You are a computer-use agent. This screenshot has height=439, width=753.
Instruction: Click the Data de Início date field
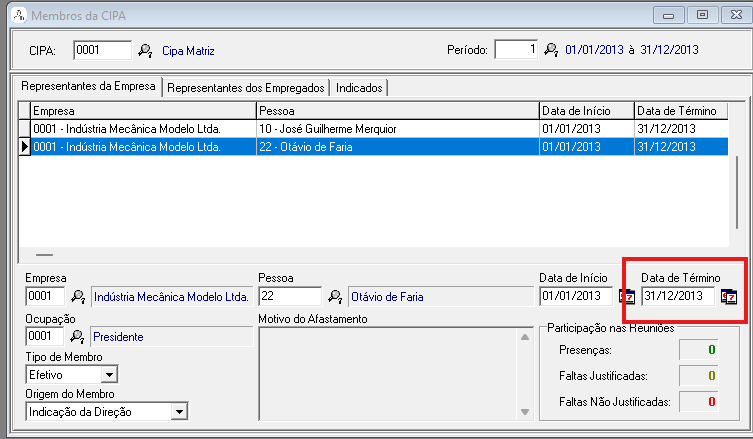pyautogui.click(x=576, y=296)
